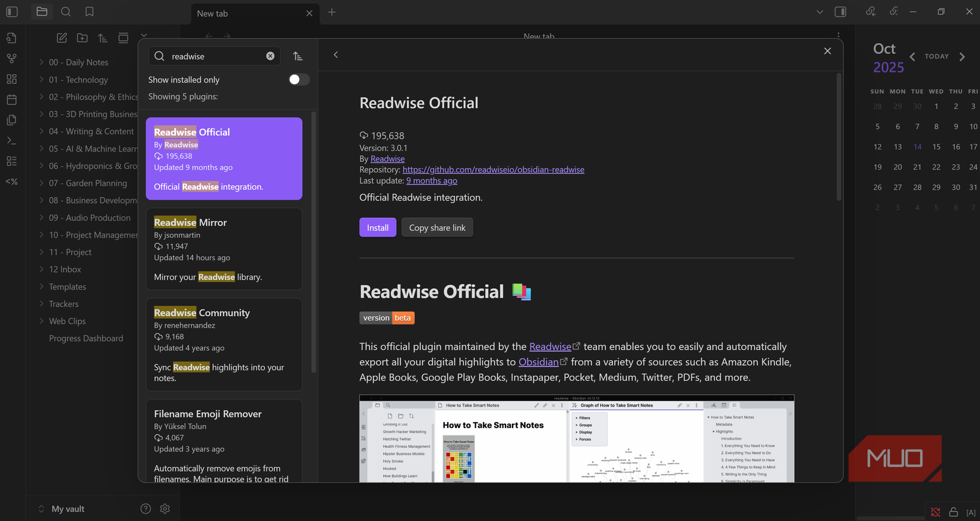The width and height of the screenshot is (980, 521).
Task: Select Readwise Mirror plugin in results
Action: (224, 249)
